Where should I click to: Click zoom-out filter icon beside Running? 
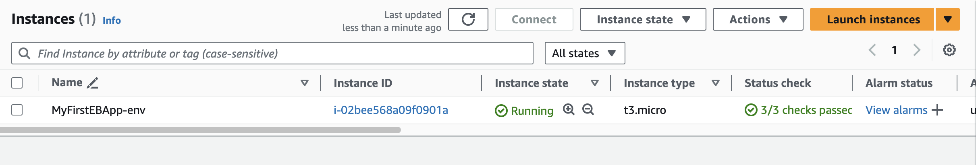click(x=588, y=109)
